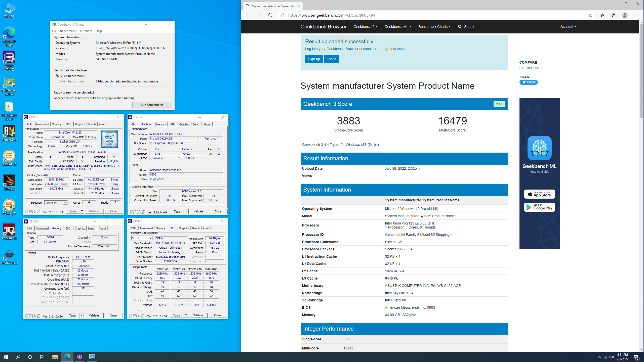This screenshot has width=644, height=362.
Task: Click Close in CPU-Z Mainboard window
Action: tap(218, 211)
